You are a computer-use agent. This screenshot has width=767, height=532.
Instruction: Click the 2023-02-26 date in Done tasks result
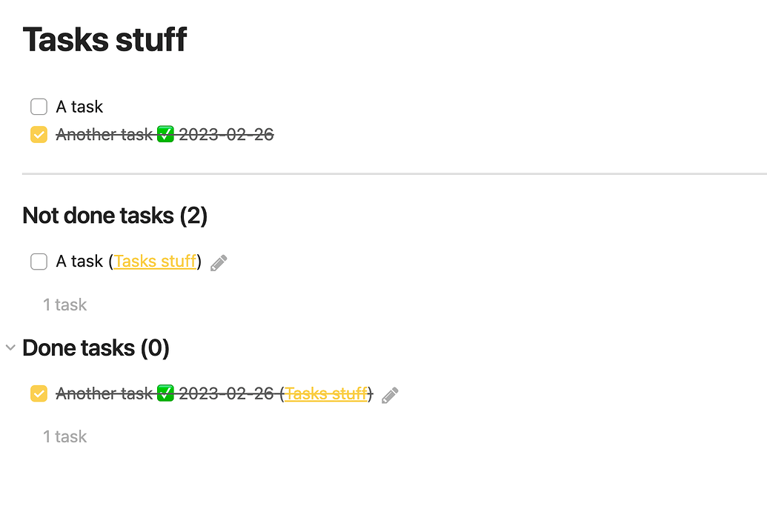coord(226,393)
